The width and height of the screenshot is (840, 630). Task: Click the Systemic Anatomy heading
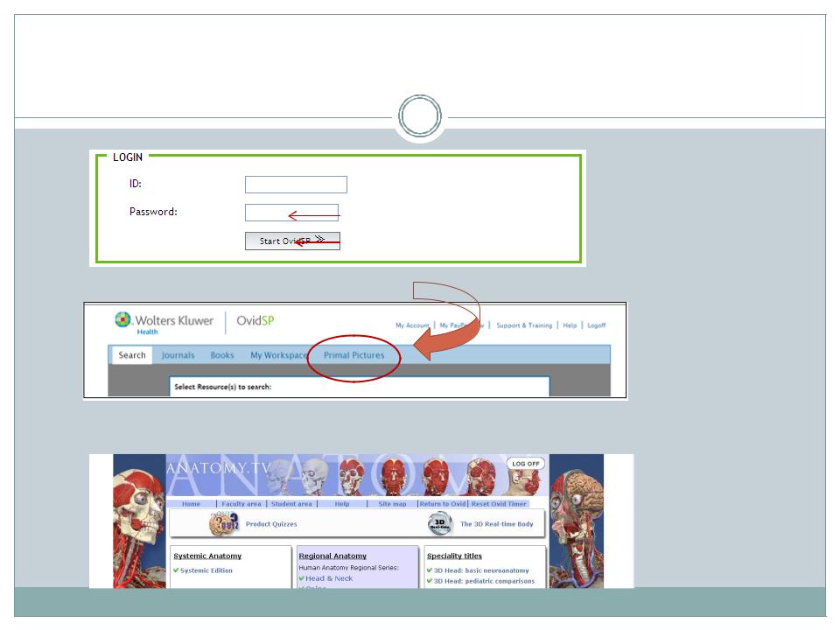(x=207, y=556)
